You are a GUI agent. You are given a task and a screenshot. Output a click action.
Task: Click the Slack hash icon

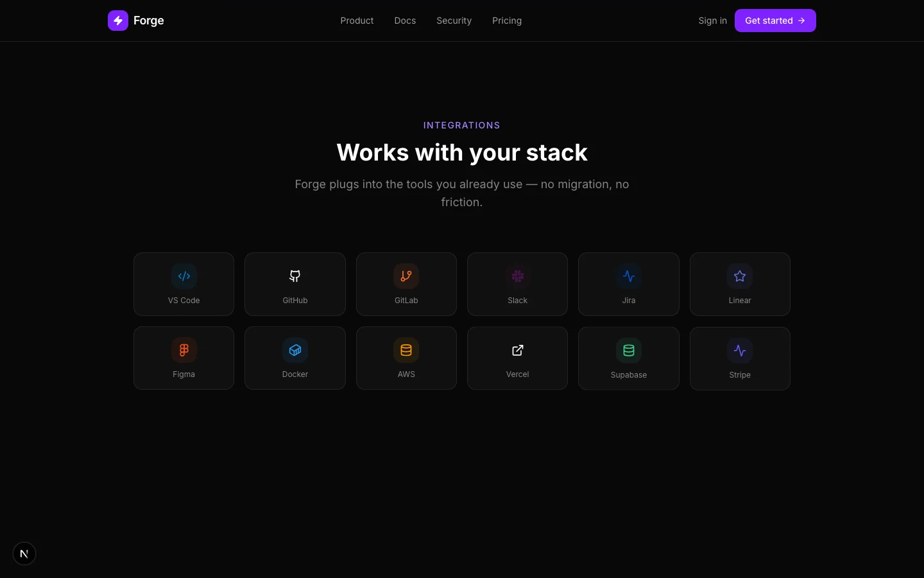(518, 276)
